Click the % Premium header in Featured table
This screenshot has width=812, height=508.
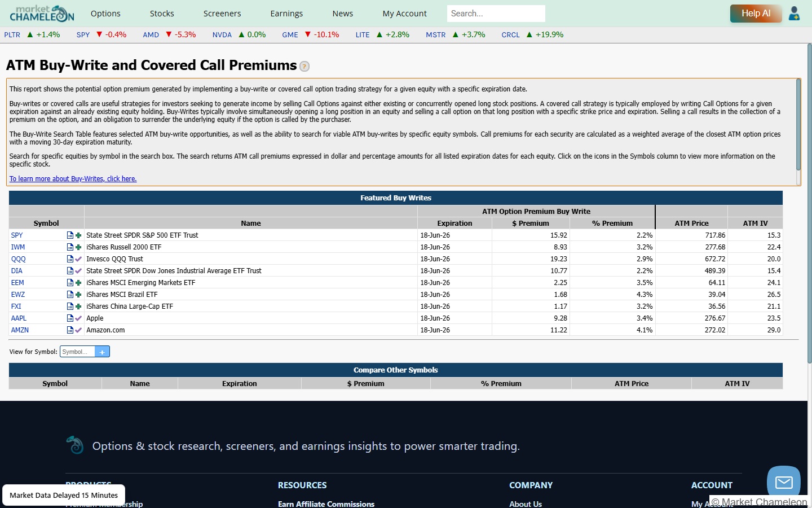pyautogui.click(x=612, y=224)
